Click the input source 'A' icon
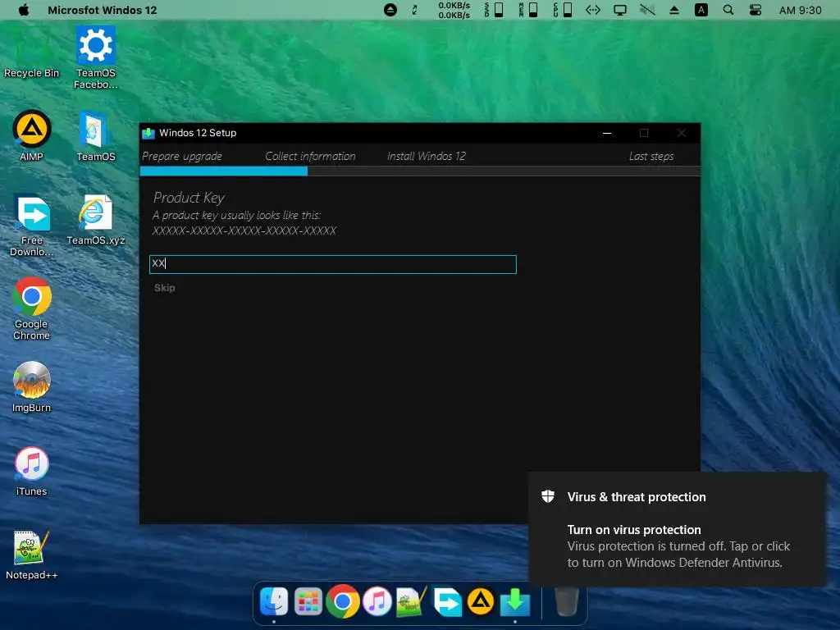 [701, 10]
